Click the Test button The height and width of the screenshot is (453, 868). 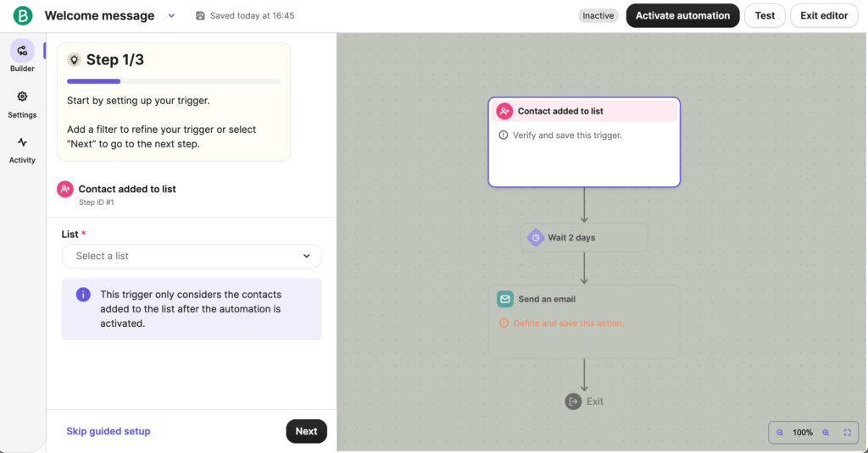[765, 15]
